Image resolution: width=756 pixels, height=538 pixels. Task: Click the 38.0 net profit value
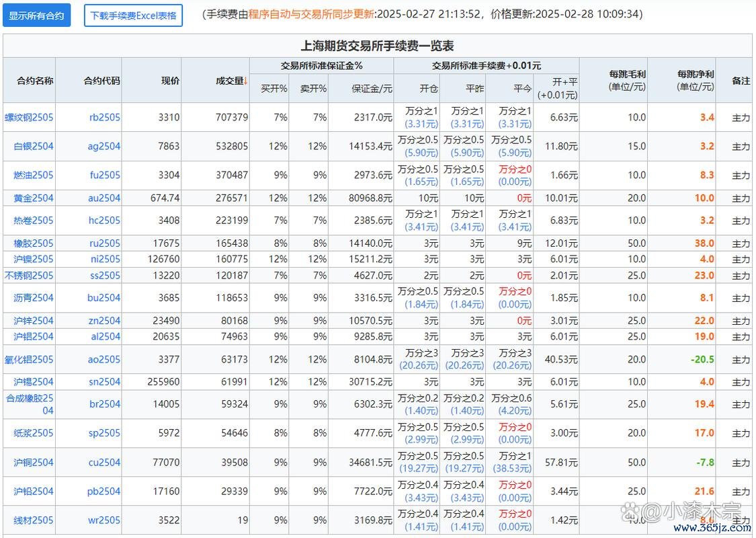(x=704, y=243)
